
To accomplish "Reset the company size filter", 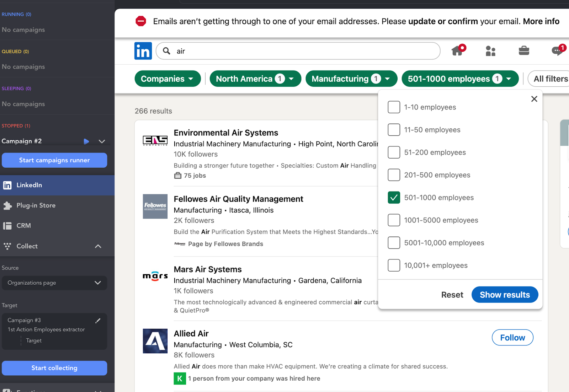I will click(452, 295).
